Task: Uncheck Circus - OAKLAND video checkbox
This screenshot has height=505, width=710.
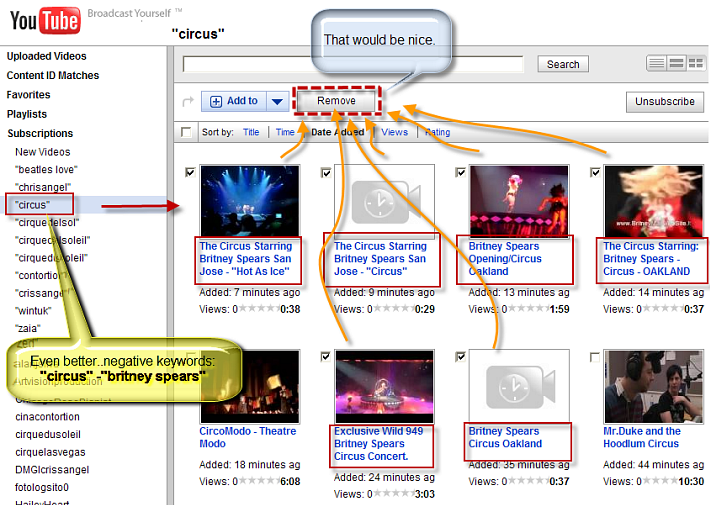Action: 595,172
